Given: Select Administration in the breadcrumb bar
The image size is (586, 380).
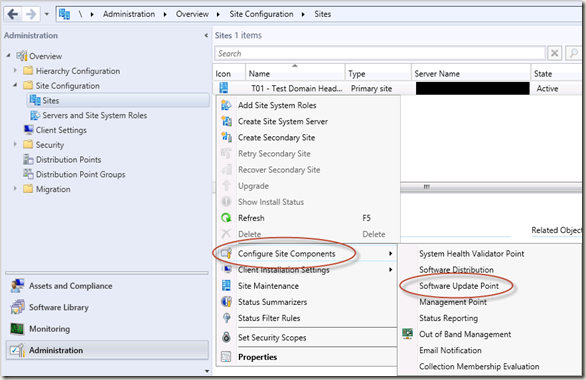Looking at the screenshot, I should (129, 14).
